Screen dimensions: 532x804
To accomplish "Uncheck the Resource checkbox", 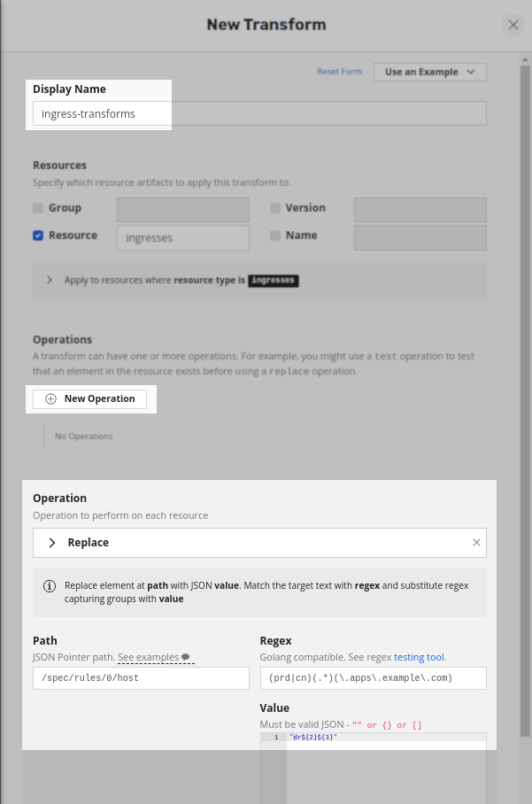I will [x=38, y=236].
